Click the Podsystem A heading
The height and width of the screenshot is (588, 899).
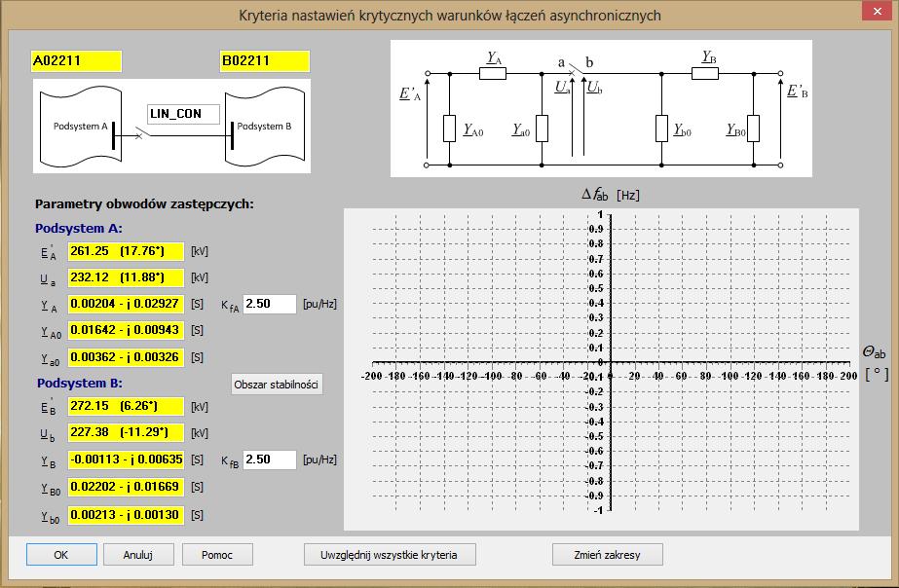[79, 228]
